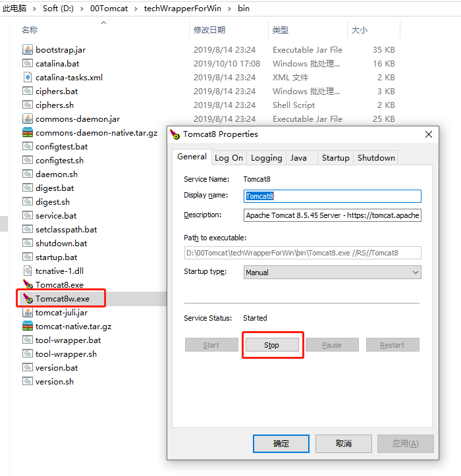Select the version.sh file name

point(55,382)
